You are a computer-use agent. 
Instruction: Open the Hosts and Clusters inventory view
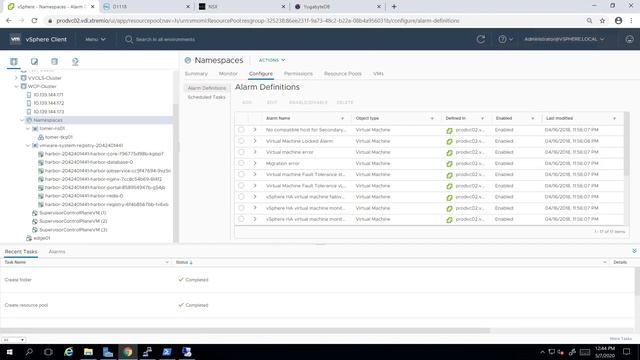coord(13,62)
